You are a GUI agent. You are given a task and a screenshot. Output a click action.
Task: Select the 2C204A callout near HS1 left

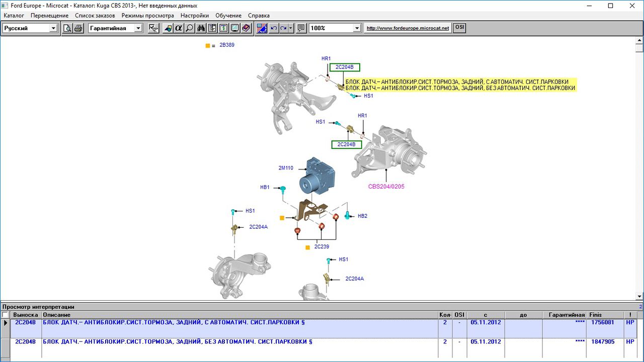pos(258,227)
